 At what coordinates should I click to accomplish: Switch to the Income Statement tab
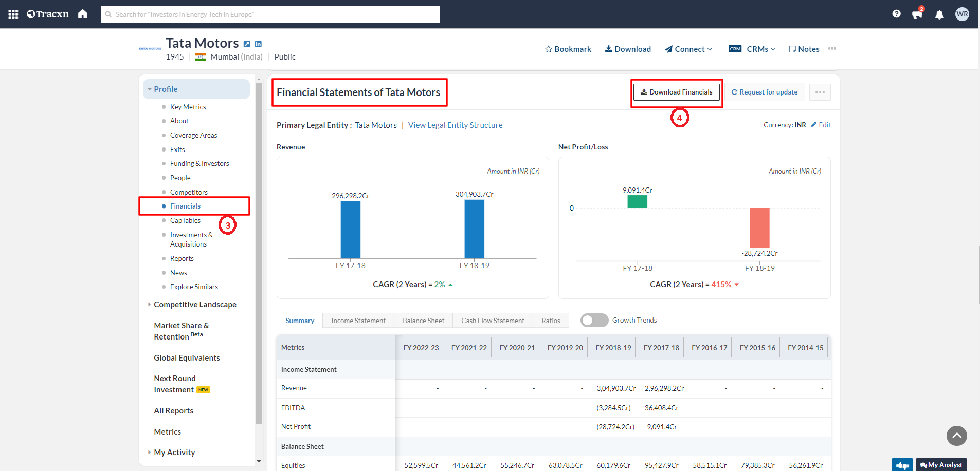coord(358,321)
